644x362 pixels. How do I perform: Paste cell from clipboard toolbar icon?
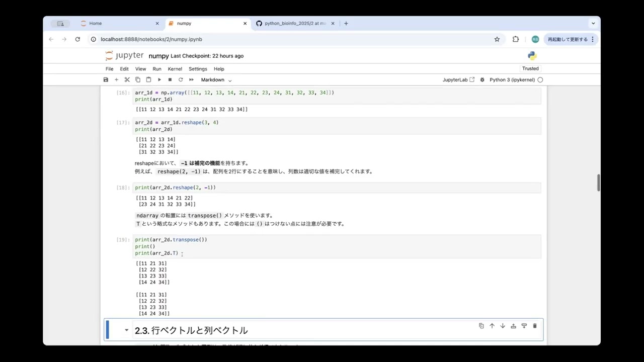tap(148, 80)
